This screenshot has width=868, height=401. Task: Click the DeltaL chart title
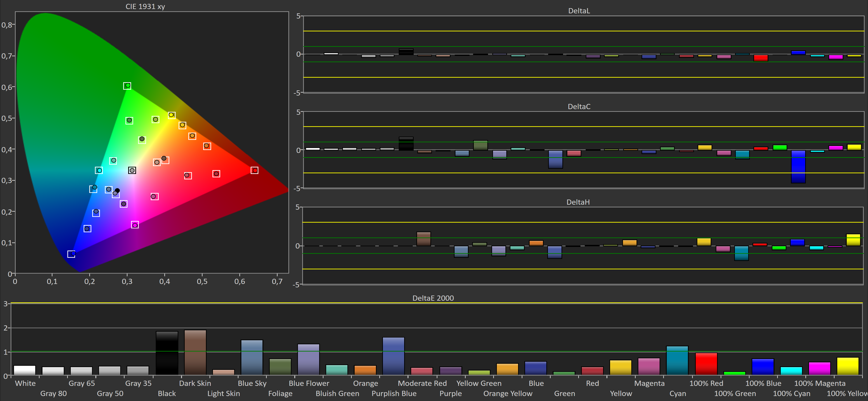pyautogui.click(x=579, y=11)
